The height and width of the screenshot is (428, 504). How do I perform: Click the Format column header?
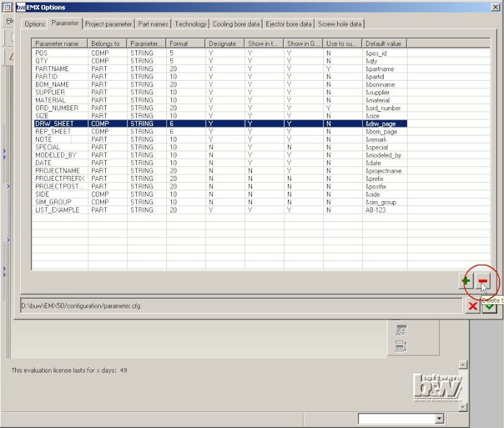(186, 43)
